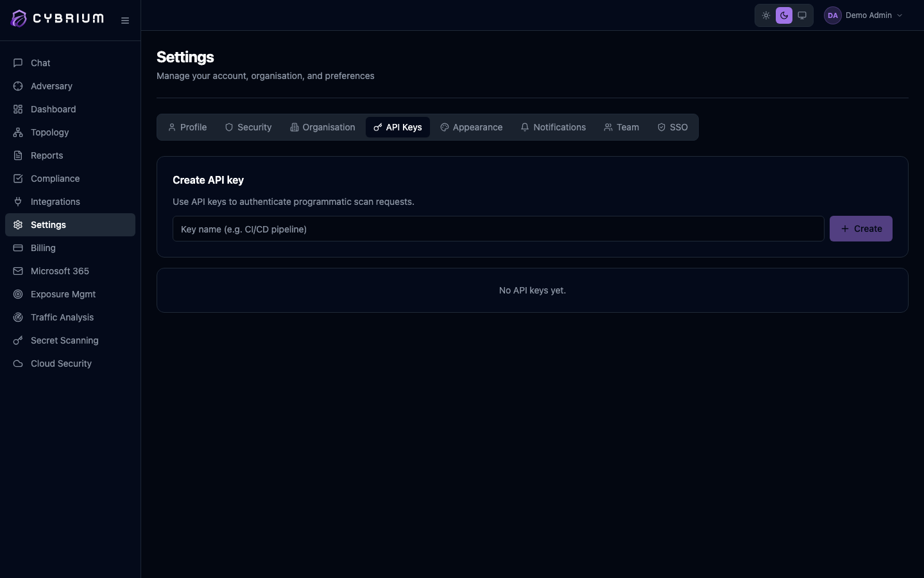Select system theme monitor toggle
924x578 pixels.
click(x=802, y=15)
